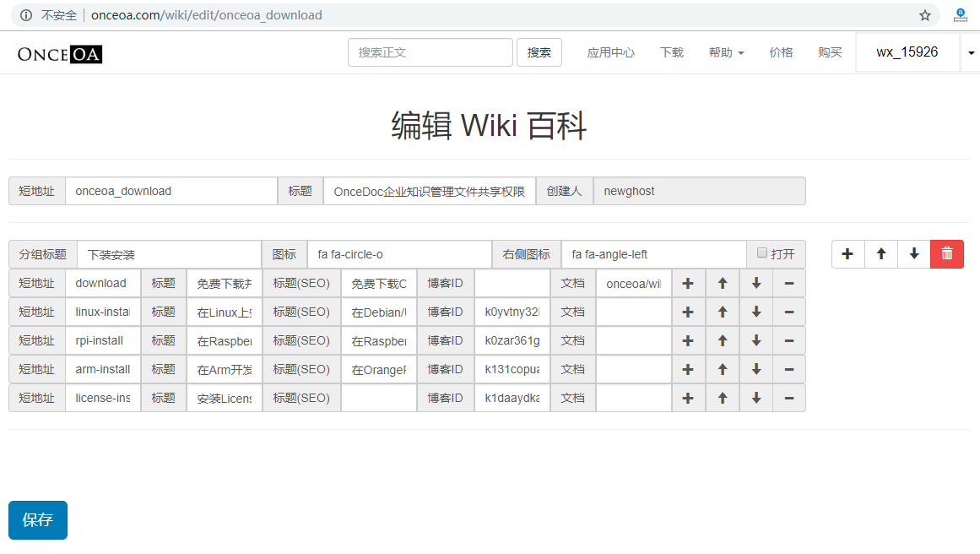This screenshot has height=554, width=980.
Task: Move the group down with the arrow beside the trash
Action: click(x=914, y=254)
